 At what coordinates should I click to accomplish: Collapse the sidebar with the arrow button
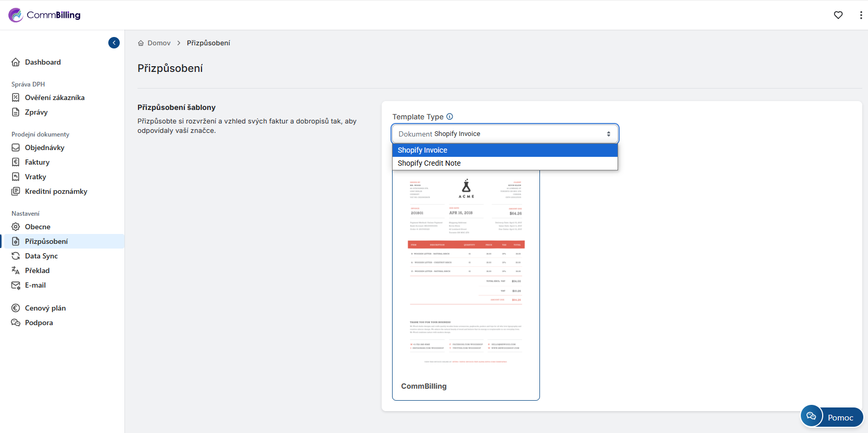point(114,43)
